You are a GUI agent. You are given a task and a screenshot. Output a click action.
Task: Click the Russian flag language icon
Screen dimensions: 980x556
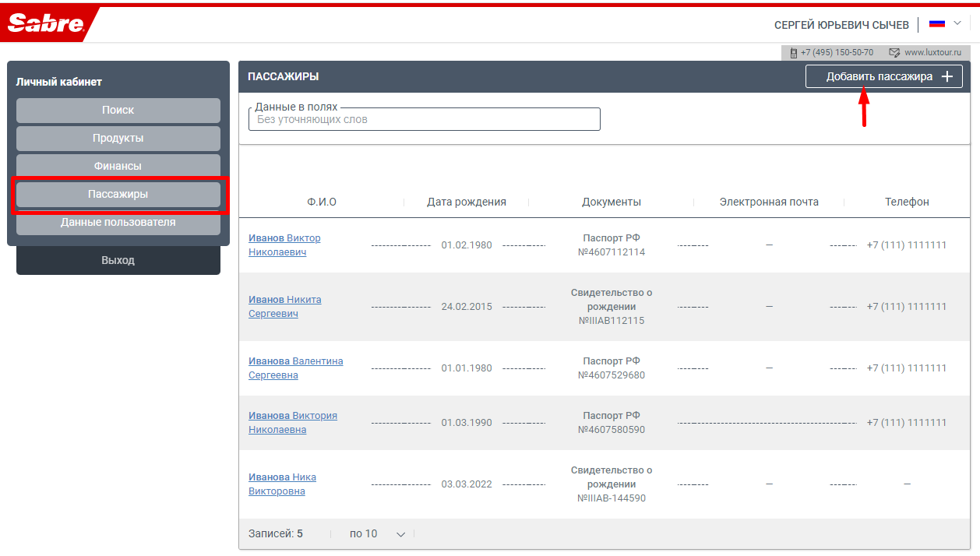click(936, 24)
